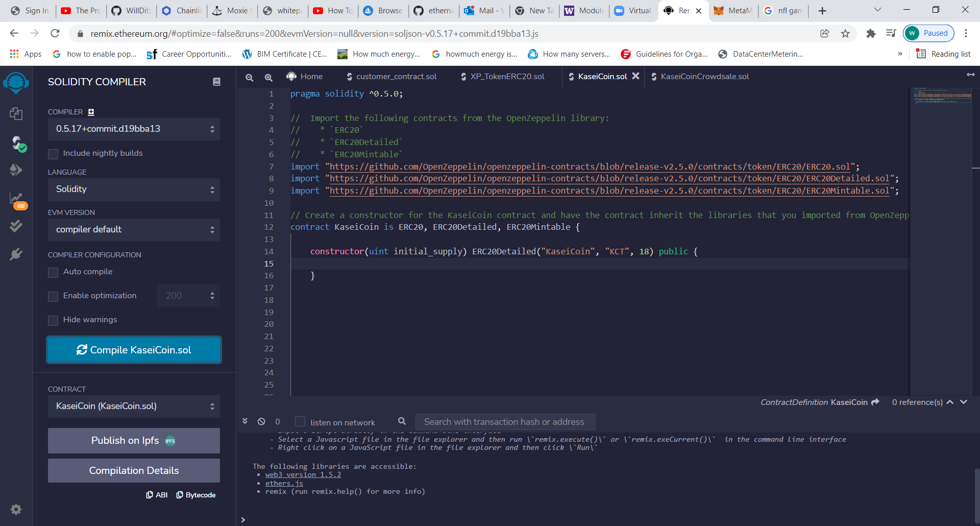Image resolution: width=980 pixels, height=526 pixels.
Task: Enable Include nightly builds checkbox
Action: tap(53, 154)
